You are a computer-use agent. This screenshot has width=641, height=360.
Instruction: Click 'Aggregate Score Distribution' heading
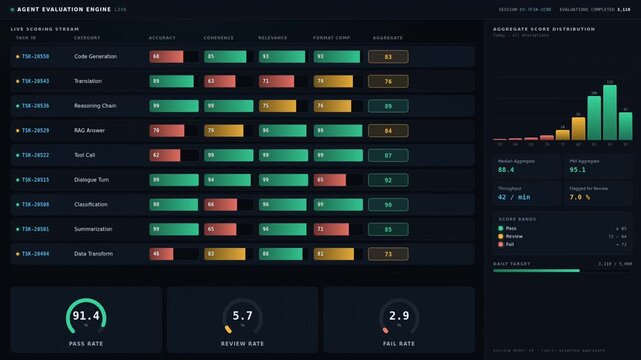click(544, 29)
